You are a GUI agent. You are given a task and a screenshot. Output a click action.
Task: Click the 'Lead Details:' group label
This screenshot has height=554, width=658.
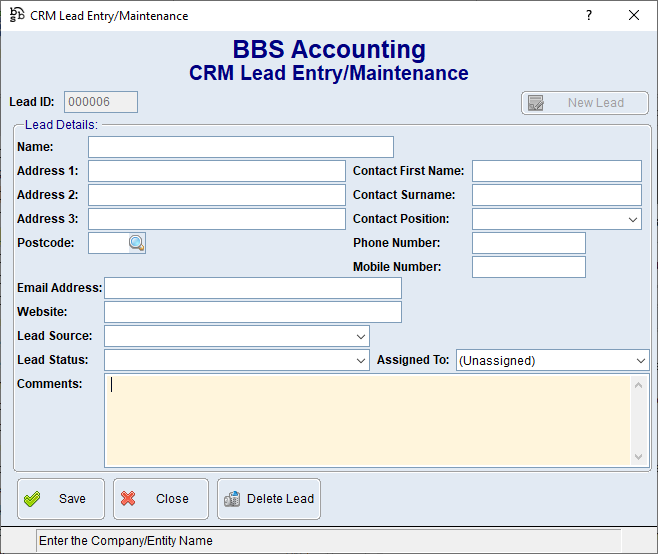[x=61, y=125]
